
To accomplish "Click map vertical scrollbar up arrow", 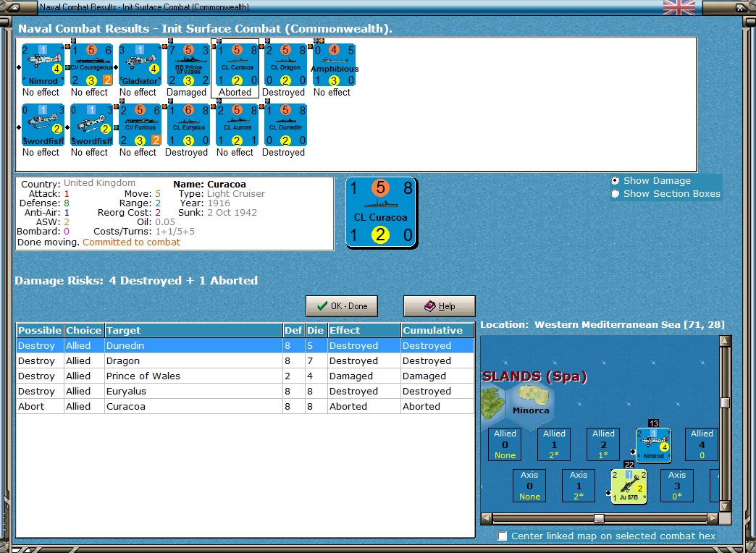I will tap(725, 342).
